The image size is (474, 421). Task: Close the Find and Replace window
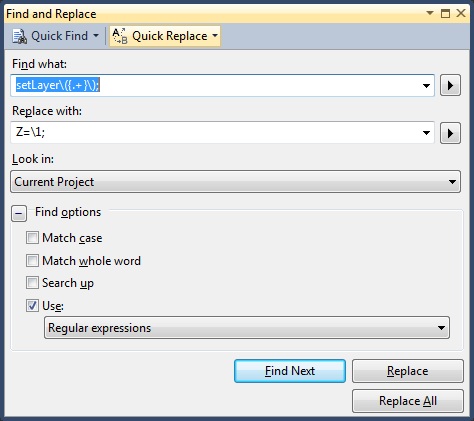click(x=461, y=13)
